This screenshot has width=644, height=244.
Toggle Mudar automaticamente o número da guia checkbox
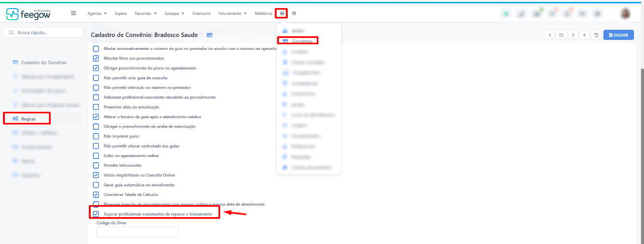click(x=96, y=49)
